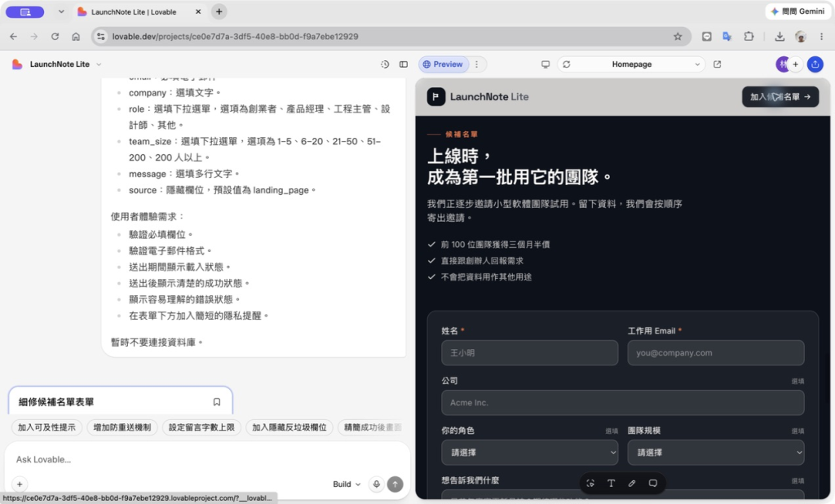This screenshot has height=504, width=835.
Task: Open the 團隊規模 team size dropdown
Action: [x=715, y=453]
